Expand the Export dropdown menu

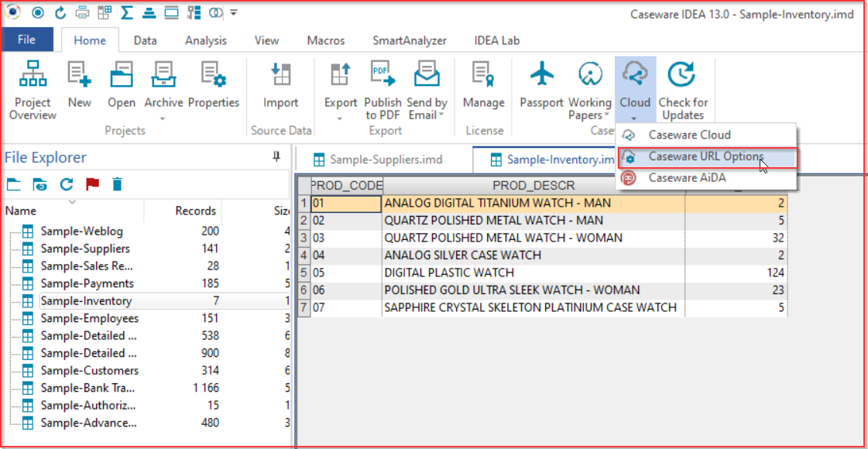click(340, 119)
